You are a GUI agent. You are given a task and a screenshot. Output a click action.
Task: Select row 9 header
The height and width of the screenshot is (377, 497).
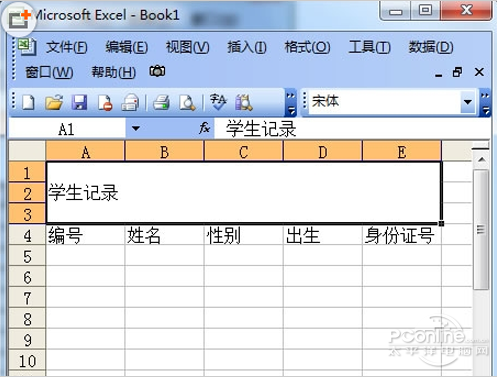[x=27, y=340]
